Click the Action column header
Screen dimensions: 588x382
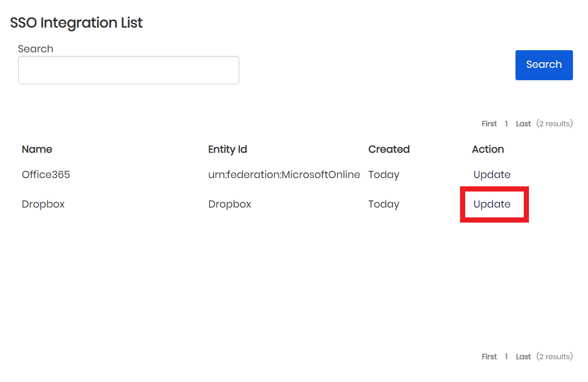click(x=487, y=150)
